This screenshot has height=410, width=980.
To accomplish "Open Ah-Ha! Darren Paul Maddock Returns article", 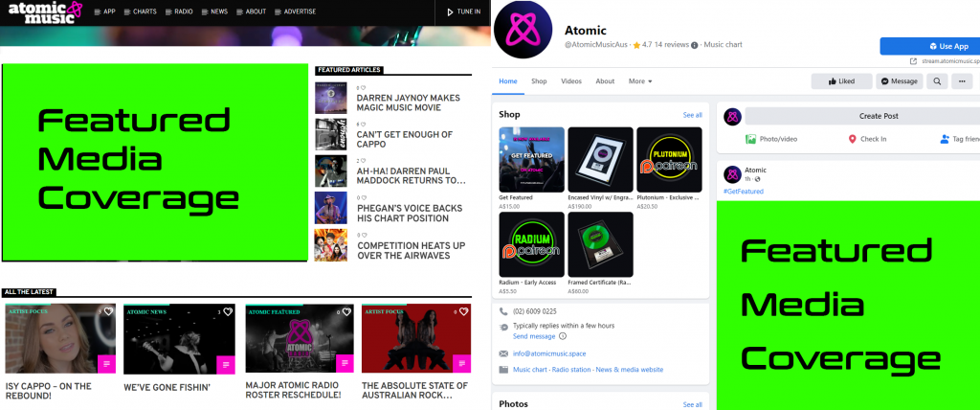I will pyautogui.click(x=412, y=175).
